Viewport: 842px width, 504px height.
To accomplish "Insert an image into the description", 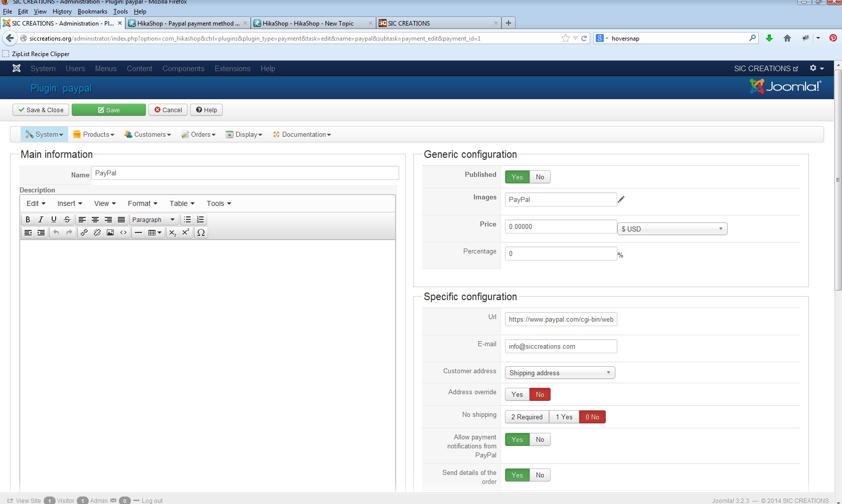I will 110,232.
